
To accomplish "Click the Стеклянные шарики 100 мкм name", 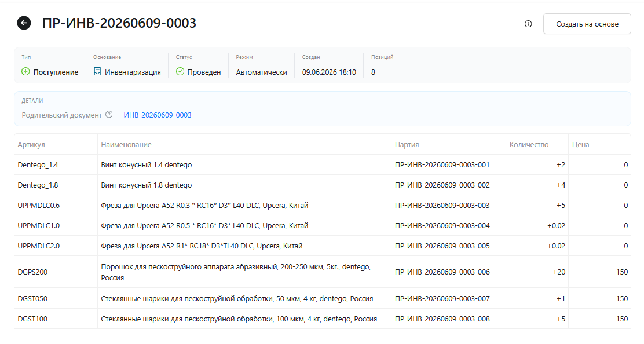I will 239,319.
